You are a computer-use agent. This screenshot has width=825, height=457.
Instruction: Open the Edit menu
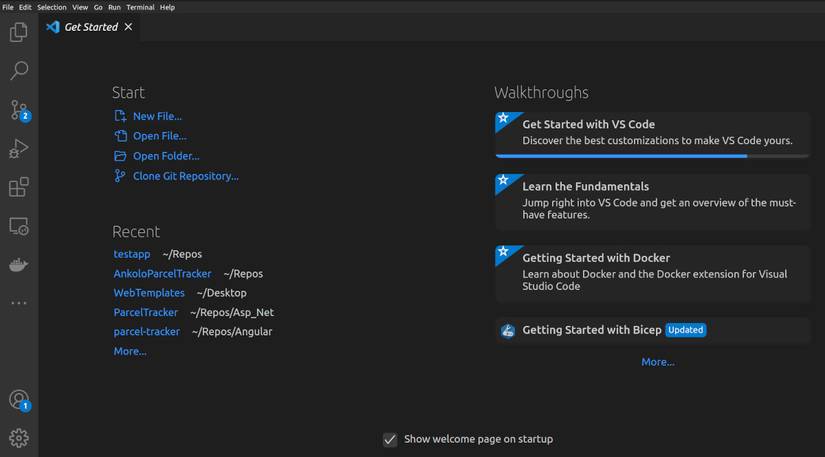(25, 7)
